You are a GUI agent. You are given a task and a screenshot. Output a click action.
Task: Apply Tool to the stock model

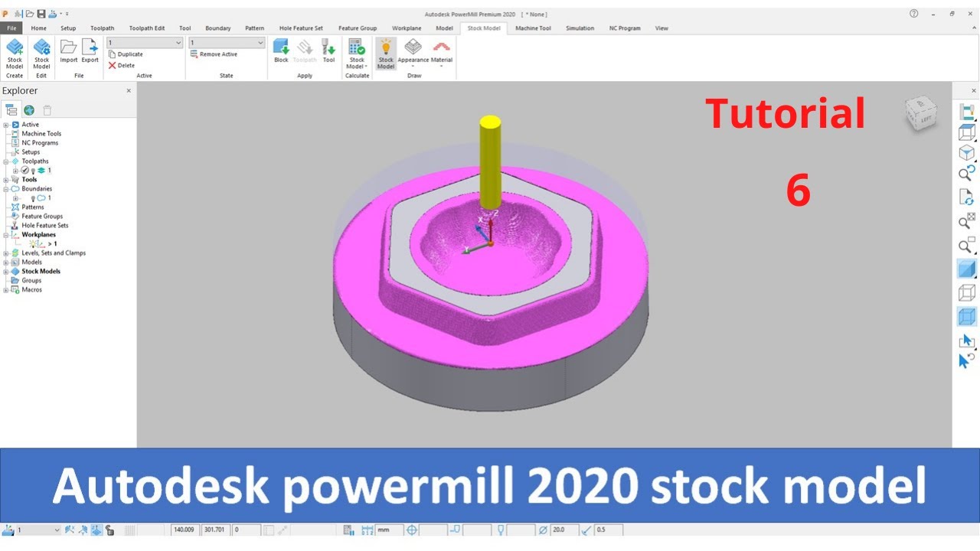pos(328,51)
